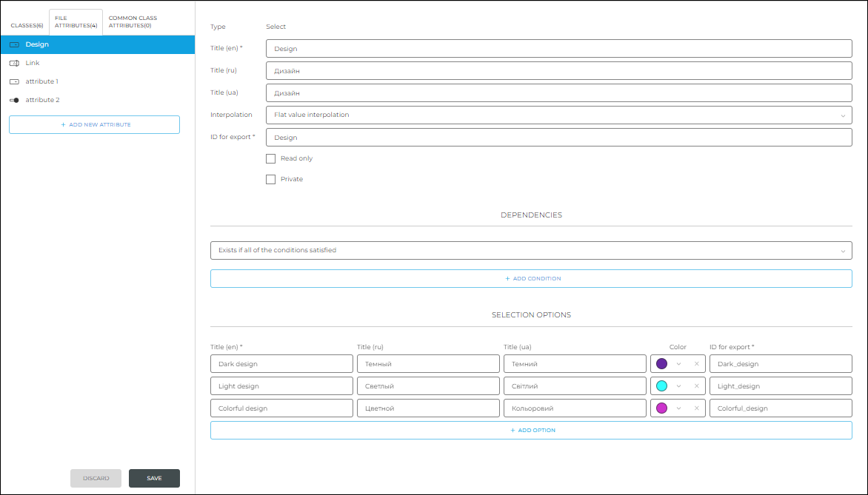Open the COMMON CLASS ATTRIBUTES(0) tab
This screenshot has width=868, height=495.
pyautogui.click(x=133, y=21)
